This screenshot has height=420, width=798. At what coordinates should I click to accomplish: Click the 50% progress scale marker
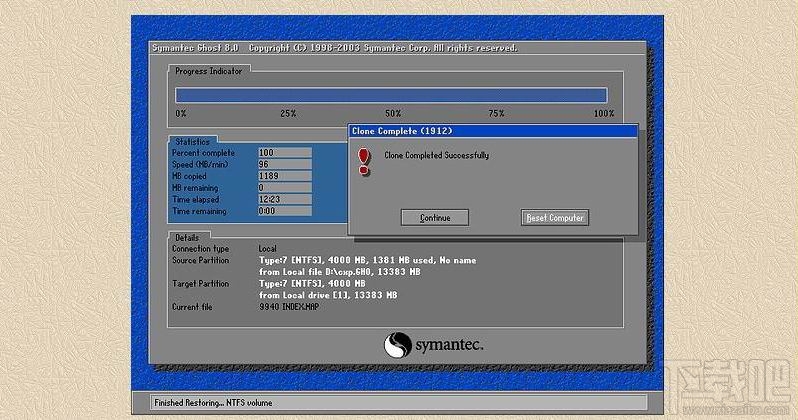[393, 113]
